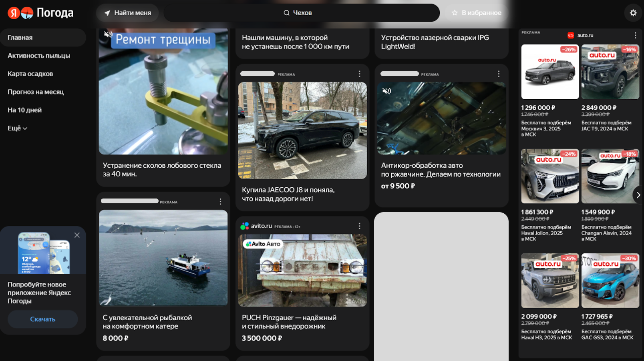
Task: Open options menu for fishing boat ad
Action: [220, 202]
